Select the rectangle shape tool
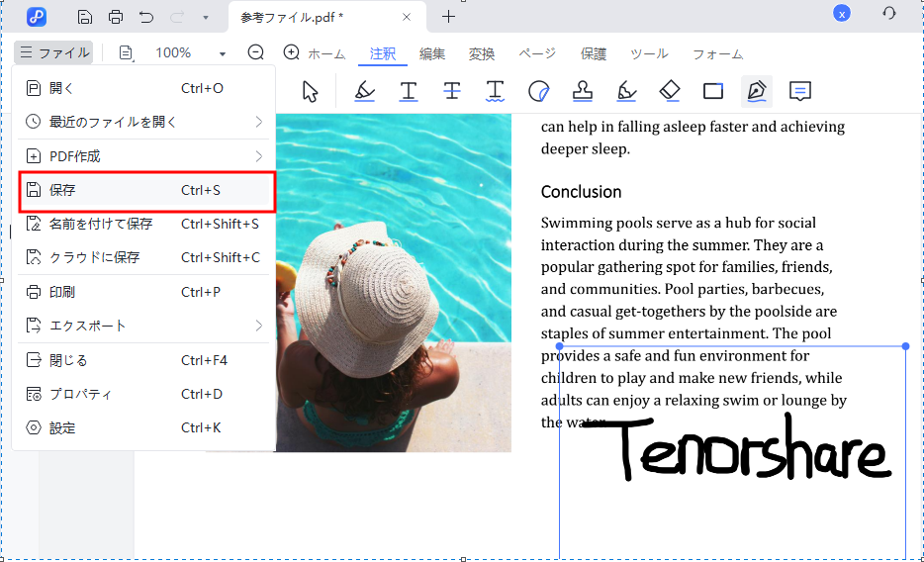 [713, 91]
